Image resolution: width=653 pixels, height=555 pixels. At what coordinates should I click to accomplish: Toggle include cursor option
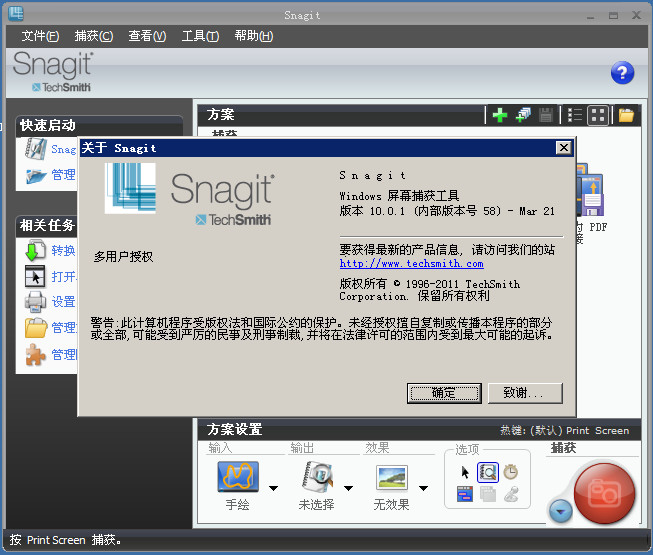click(465, 473)
